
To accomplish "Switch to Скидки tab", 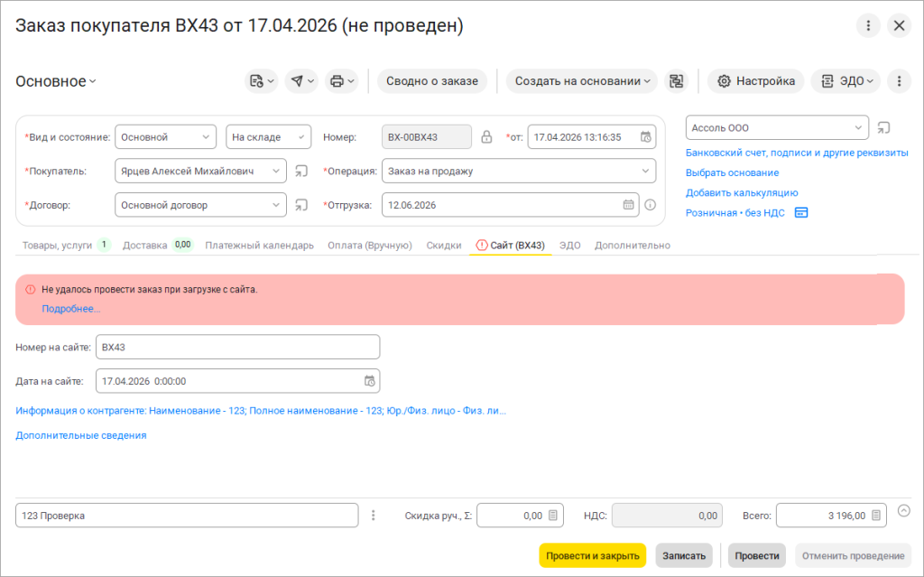I will tap(444, 246).
